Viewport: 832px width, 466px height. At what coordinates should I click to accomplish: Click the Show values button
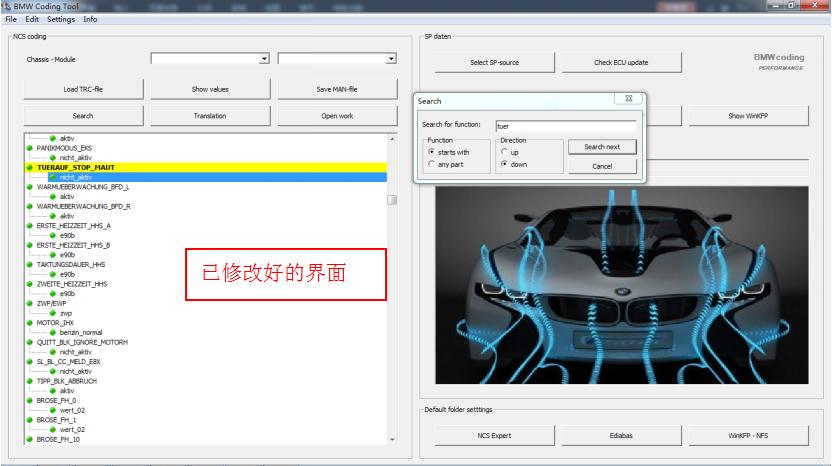tap(210, 89)
